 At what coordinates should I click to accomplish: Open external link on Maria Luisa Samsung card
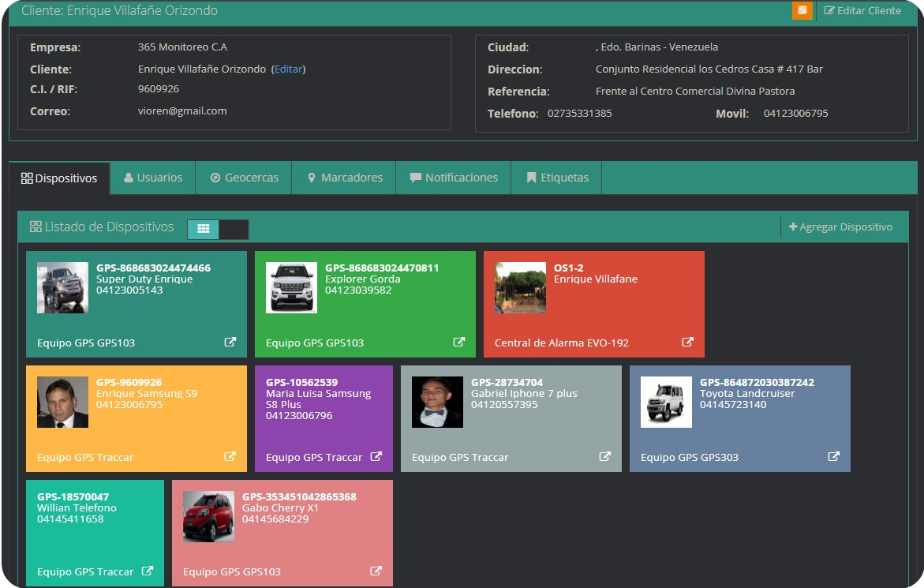376,457
